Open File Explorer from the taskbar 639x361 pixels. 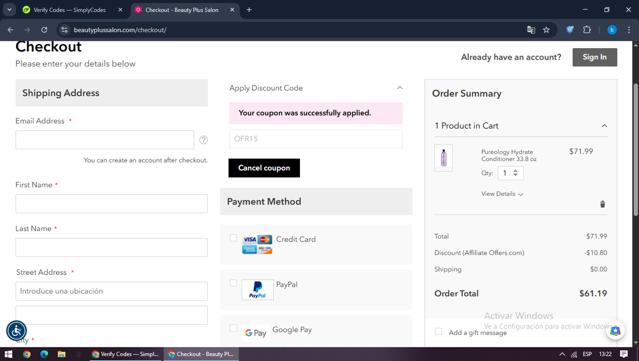[x=62, y=354]
